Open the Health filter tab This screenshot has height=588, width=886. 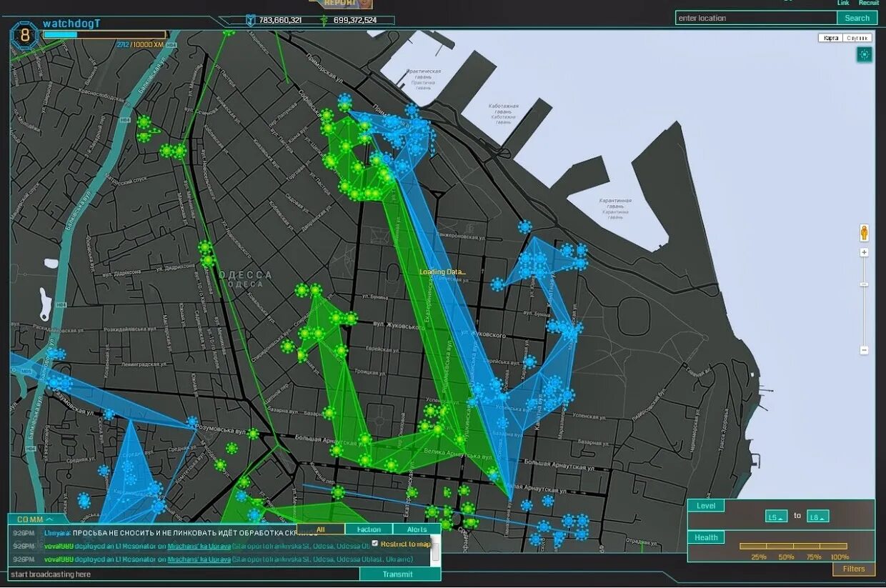click(x=706, y=537)
